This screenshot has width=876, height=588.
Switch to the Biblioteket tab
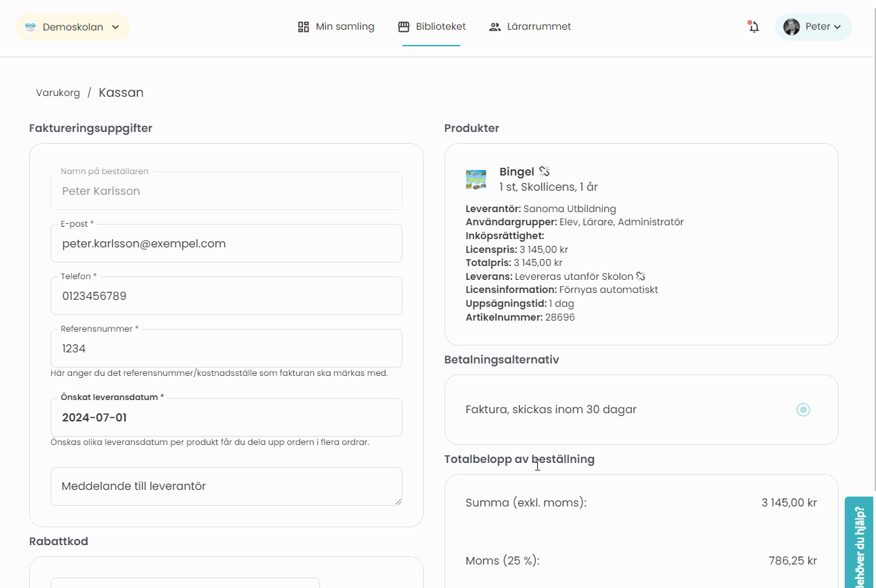click(431, 27)
